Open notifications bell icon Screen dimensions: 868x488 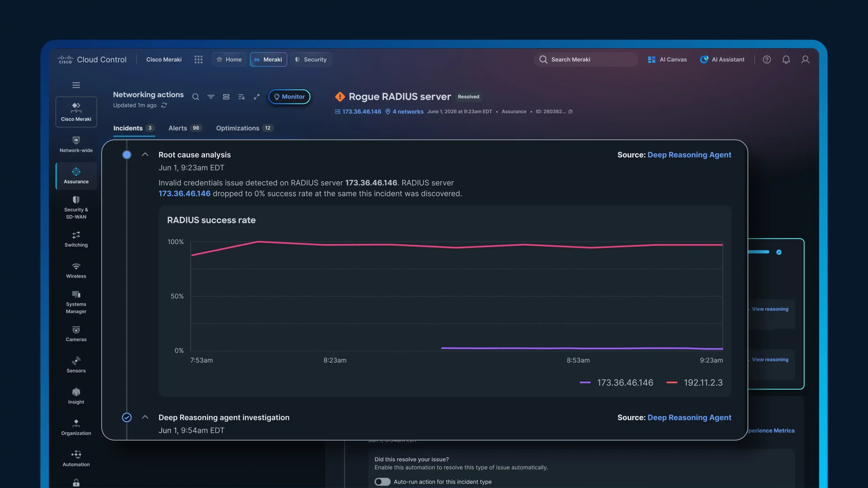(x=786, y=60)
